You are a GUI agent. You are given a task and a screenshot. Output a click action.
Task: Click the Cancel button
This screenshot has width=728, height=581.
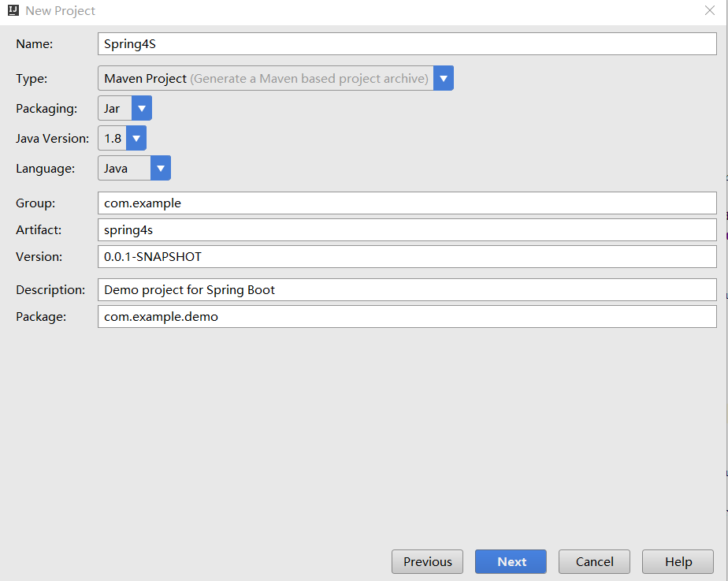594,562
